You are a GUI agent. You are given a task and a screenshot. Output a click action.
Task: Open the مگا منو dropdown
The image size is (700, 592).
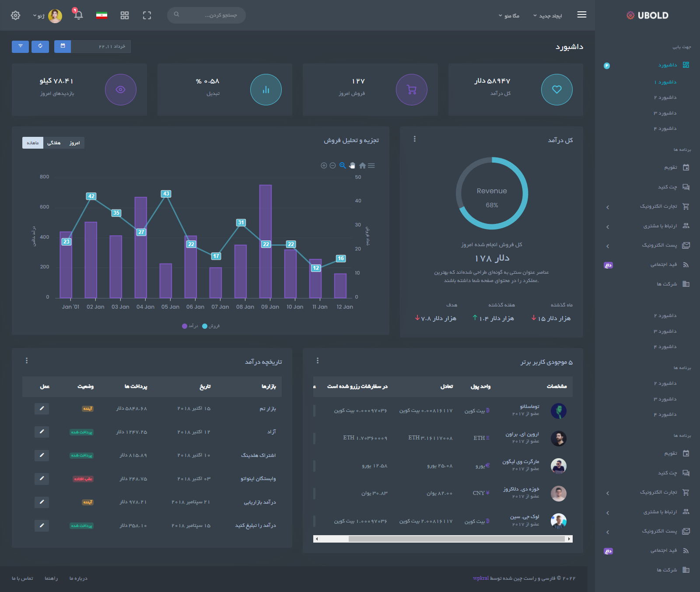tap(509, 16)
